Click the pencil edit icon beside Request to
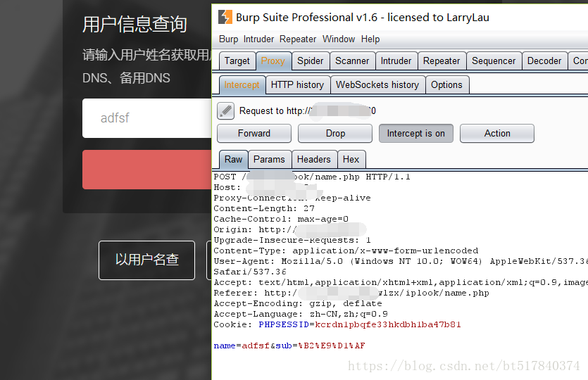This screenshot has height=380, width=588. coord(226,111)
